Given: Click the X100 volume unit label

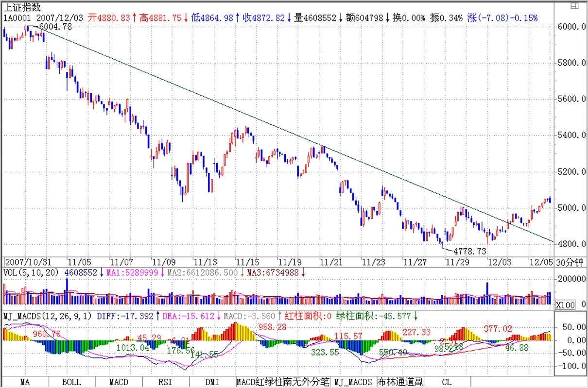Looking at the screenshot, I should pos(564,305).
